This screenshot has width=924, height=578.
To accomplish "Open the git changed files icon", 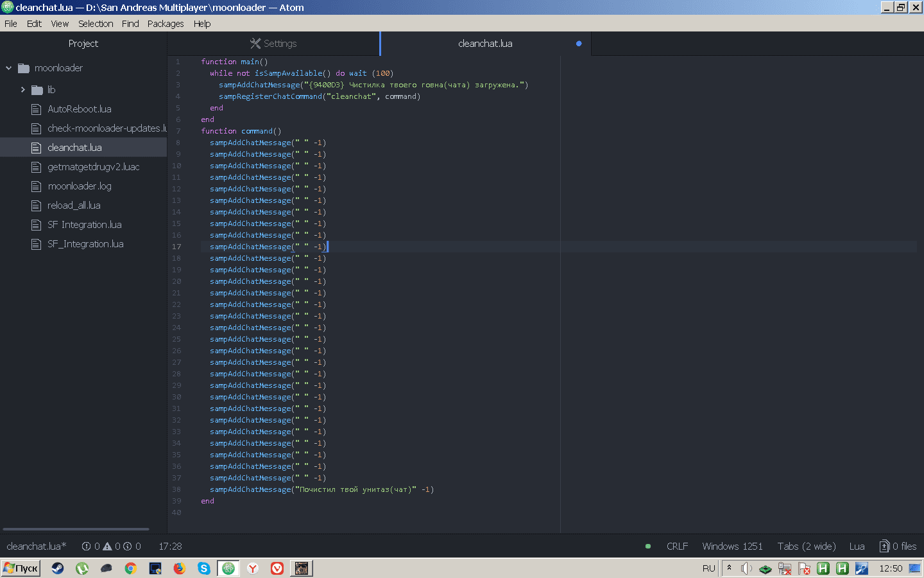I will point(884,547).
